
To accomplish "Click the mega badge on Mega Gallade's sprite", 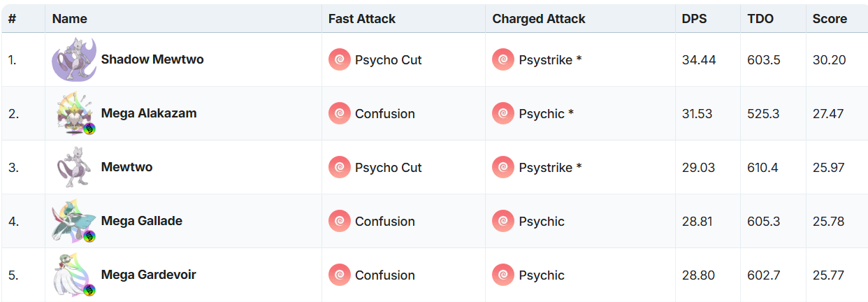I will tap(89, 236).
